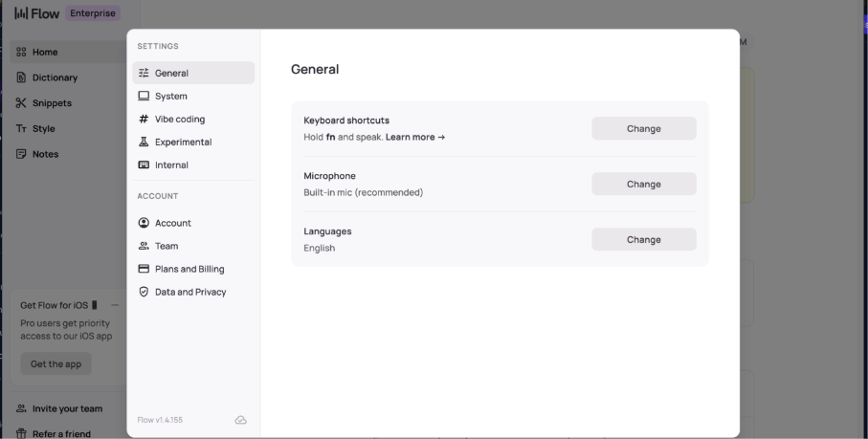The width and height of the screenshot is (868, 439).
Task: Click the Get the app button
Action: [x=56, y=363]
